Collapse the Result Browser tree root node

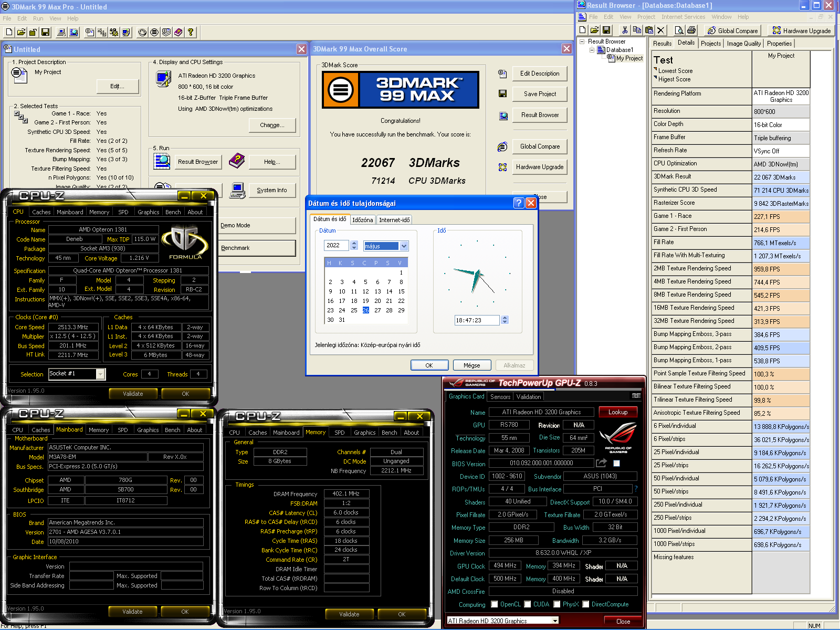click(582, 41)
